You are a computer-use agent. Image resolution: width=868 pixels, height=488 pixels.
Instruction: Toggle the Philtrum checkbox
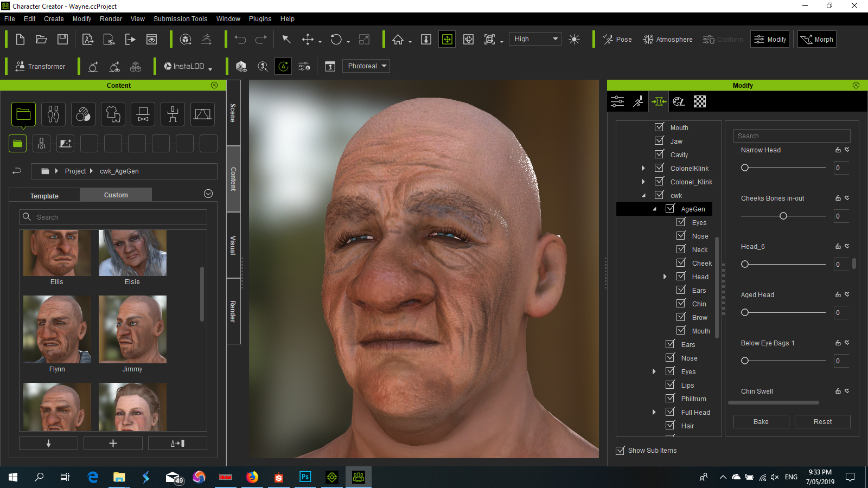670,398
